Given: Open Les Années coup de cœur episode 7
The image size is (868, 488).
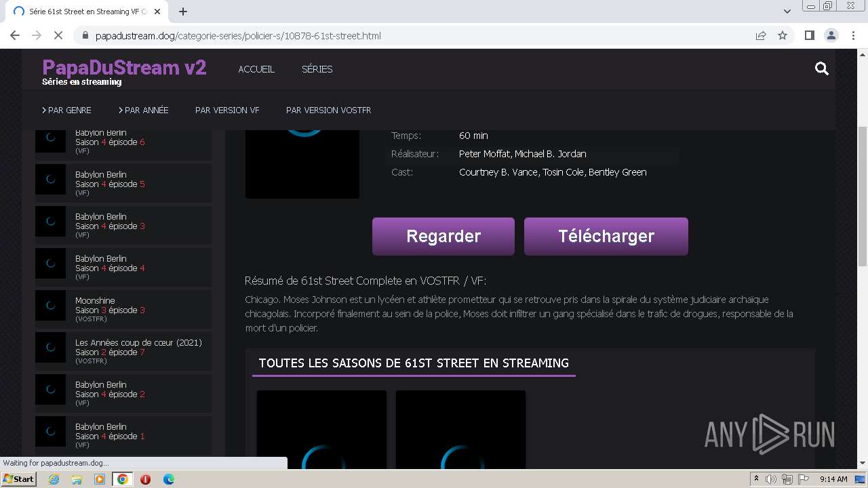Looking at the screenshot, I should pos(123,351).
